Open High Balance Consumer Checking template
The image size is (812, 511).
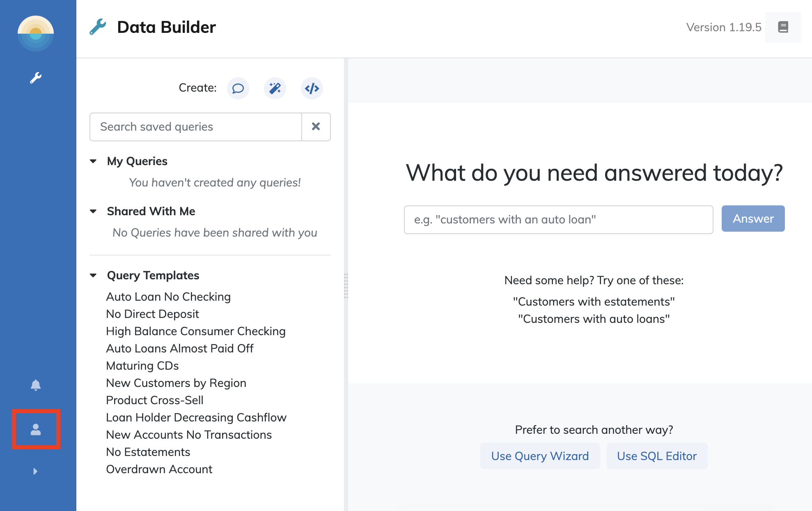[x=196, y=331]
